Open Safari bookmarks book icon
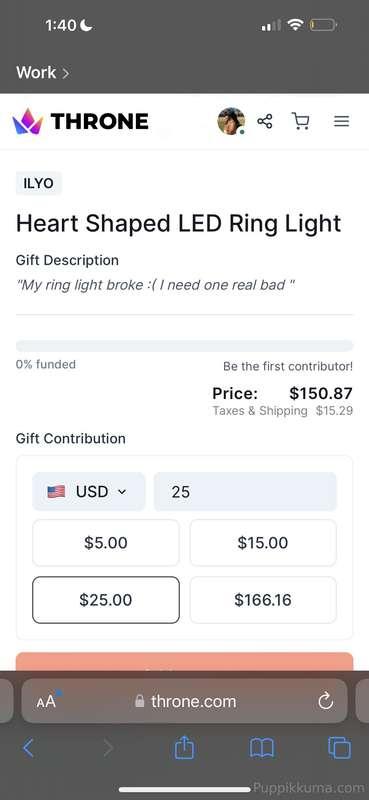The height and width of the screenshot is (800, 369). pos(262,748)
